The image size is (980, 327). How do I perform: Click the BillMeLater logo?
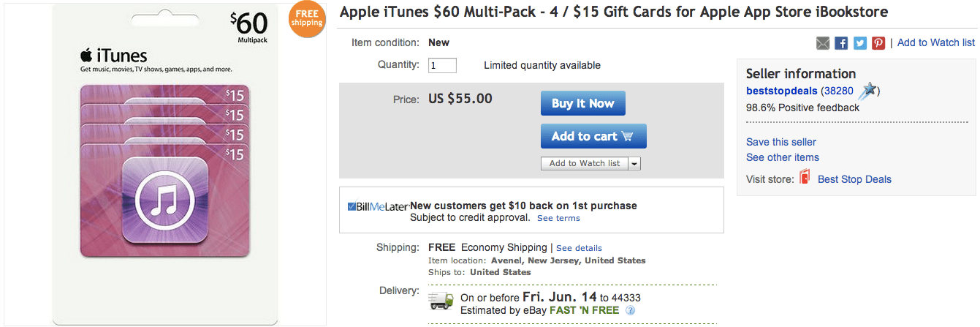[378, 206]
